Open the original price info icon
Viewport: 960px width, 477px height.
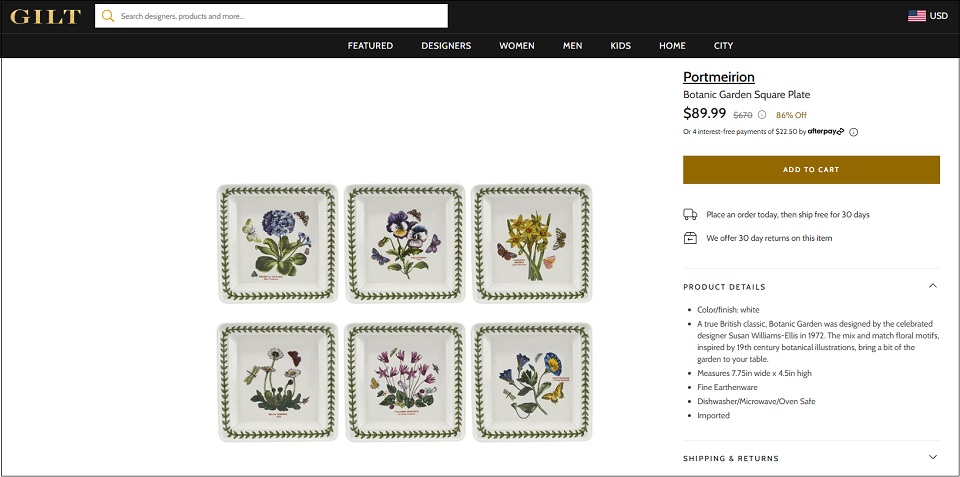point(762,115)
